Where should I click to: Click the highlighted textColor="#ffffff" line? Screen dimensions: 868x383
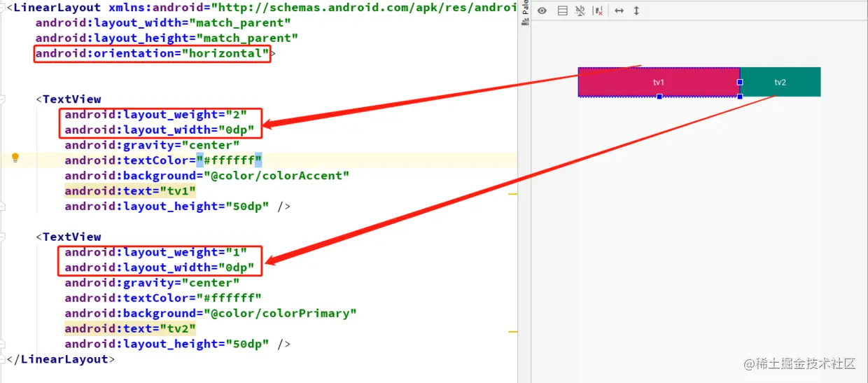(163, 160)
